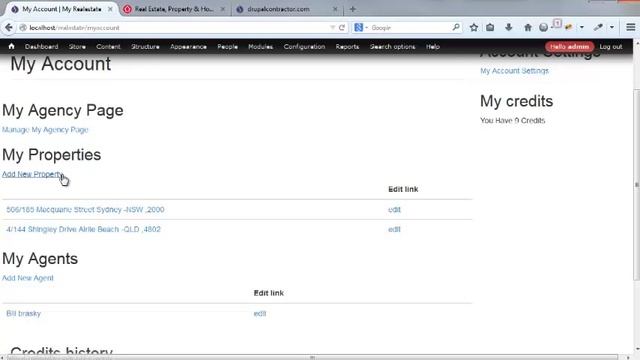Open the Shingley Drive Airlie Beach property
640x360 pixels.
click(83, 229)
